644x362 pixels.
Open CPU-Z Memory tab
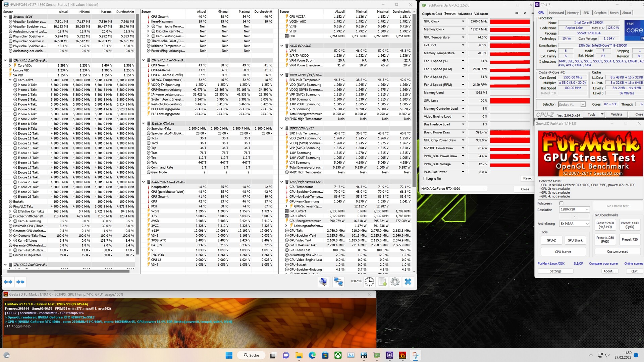click(573, 13)
